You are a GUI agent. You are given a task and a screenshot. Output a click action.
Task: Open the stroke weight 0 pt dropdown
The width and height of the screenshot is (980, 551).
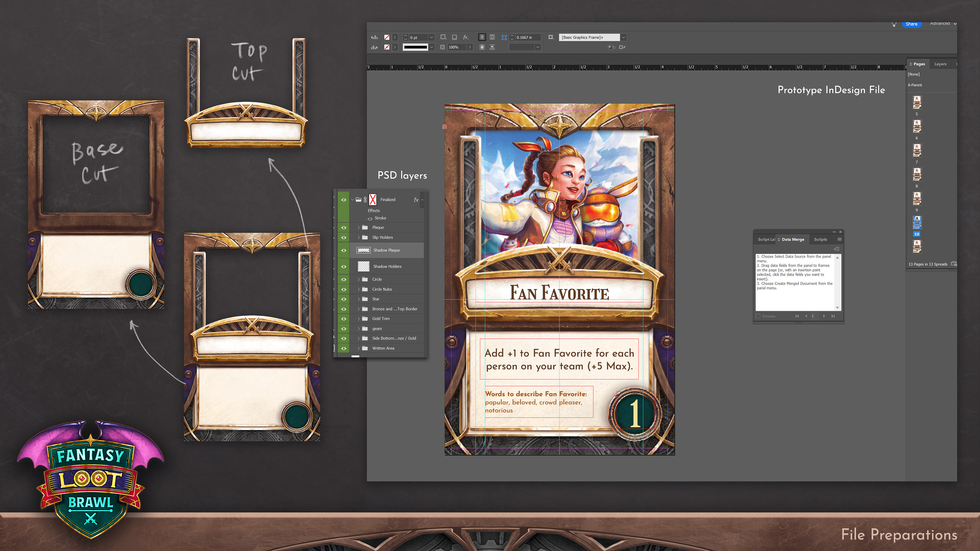pos(431,37)
